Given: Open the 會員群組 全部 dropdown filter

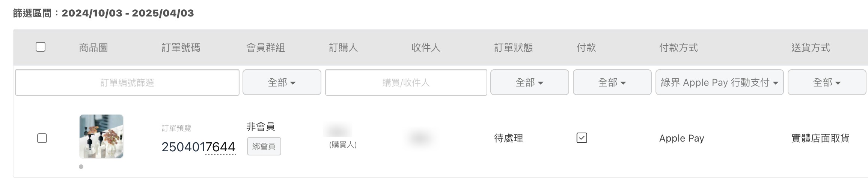Looking at the screenshot, I should [x=282, y=82].
